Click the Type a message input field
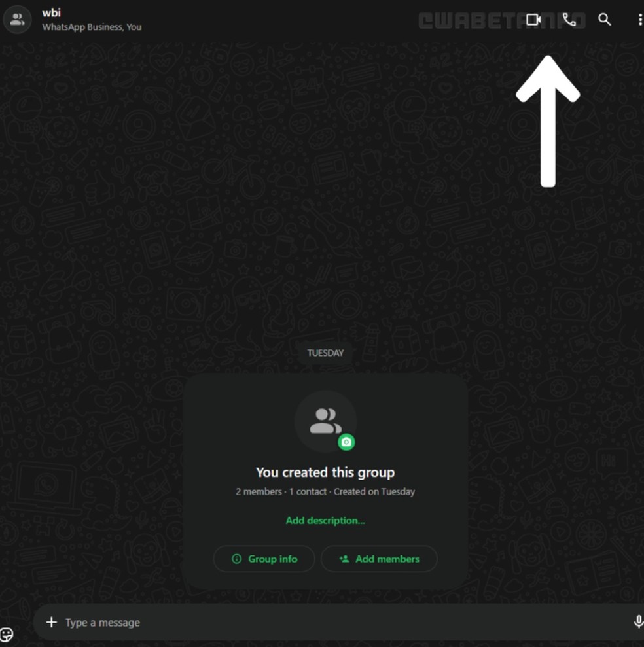The height and width of the screenshot is (647, 644). [x=262, y=622]
